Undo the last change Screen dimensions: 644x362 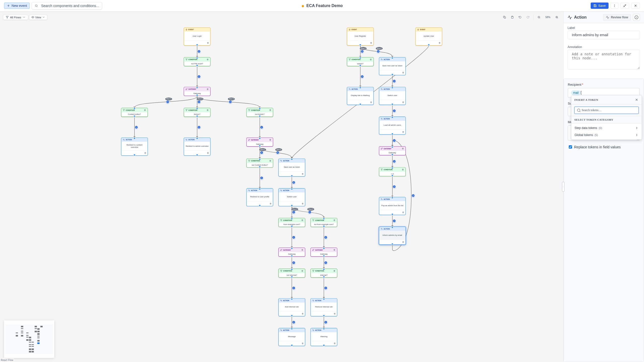(x=520, y=17)
